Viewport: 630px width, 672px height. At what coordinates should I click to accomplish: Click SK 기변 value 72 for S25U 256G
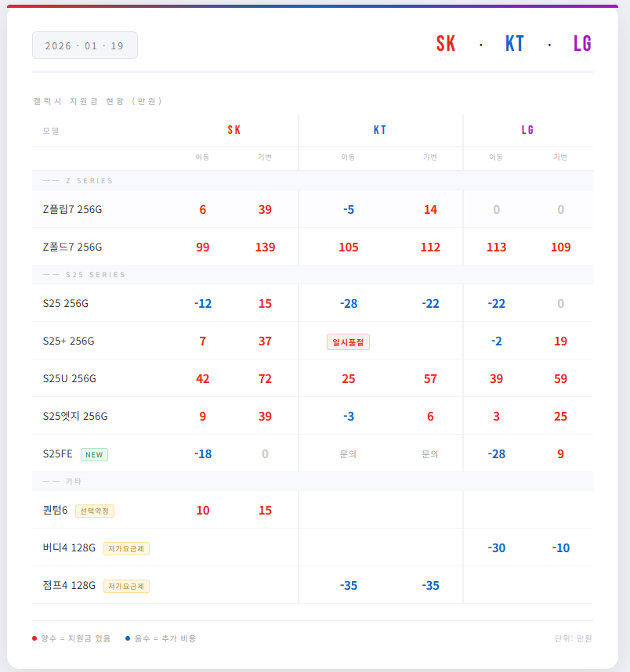point(265,379)
